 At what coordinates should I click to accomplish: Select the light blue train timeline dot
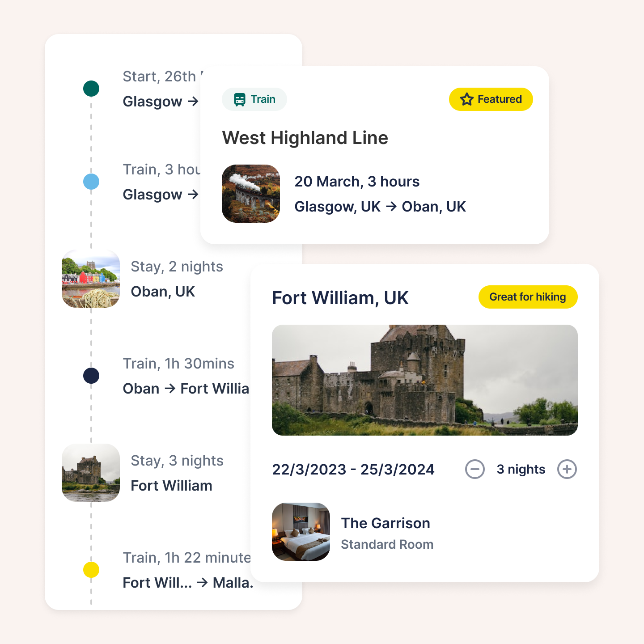coord(91,182)
